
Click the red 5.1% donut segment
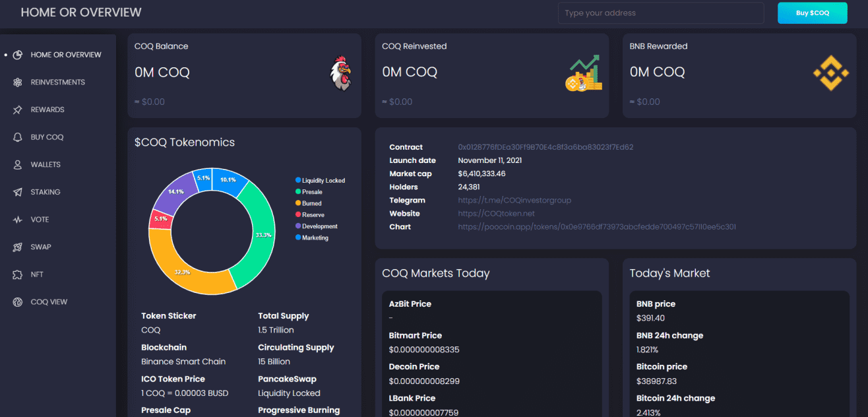[x=160, y=218]
